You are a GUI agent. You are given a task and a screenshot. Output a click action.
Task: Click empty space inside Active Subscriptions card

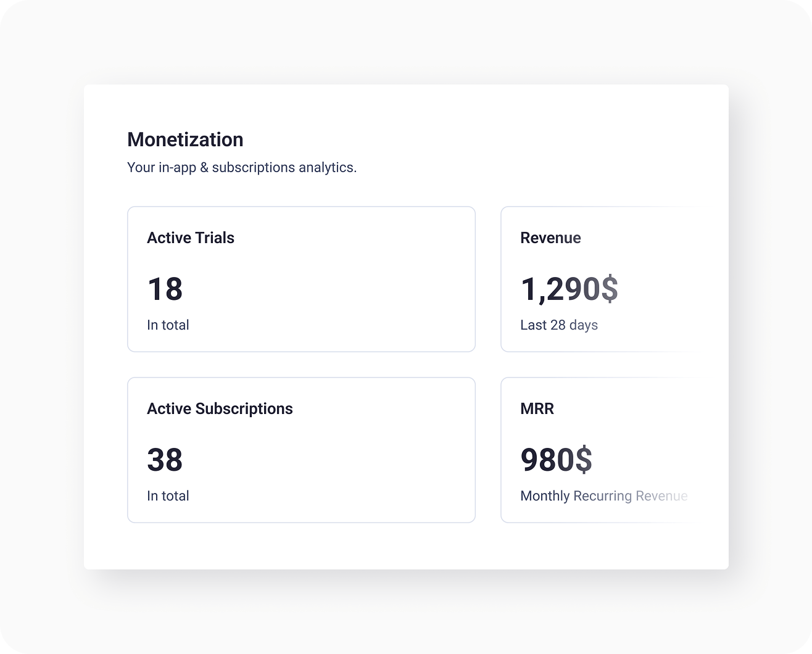coord(370,463)
